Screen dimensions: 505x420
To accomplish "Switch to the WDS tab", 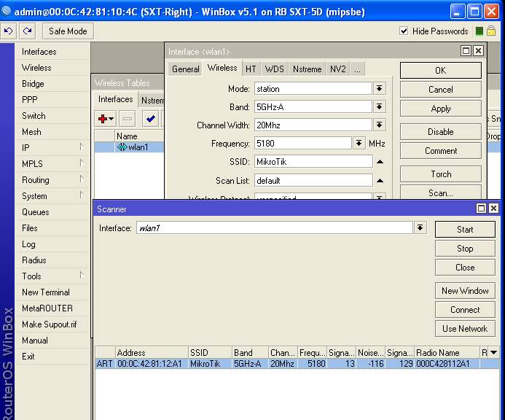I will click(275, 69).
